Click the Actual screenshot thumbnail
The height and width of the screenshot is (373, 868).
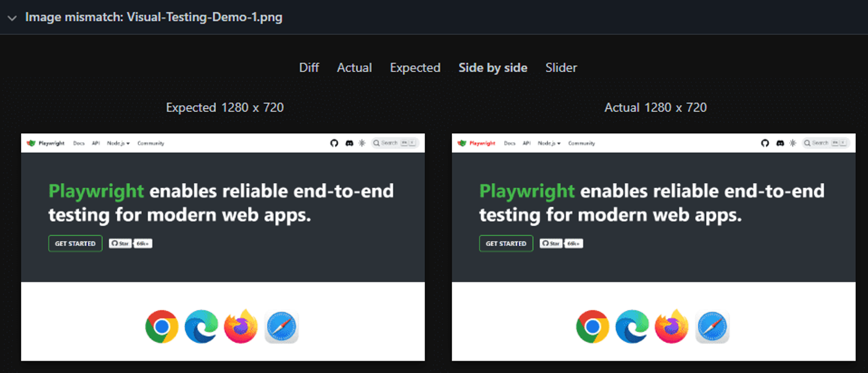(x=653, y=247)
